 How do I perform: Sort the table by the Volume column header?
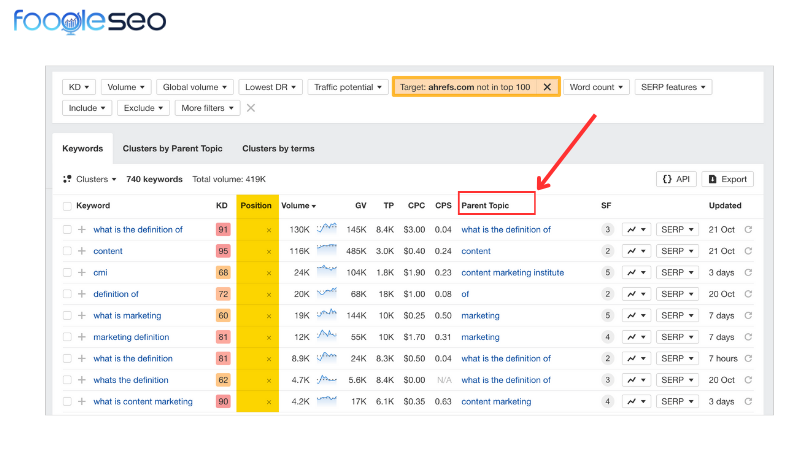coord(297,206)
